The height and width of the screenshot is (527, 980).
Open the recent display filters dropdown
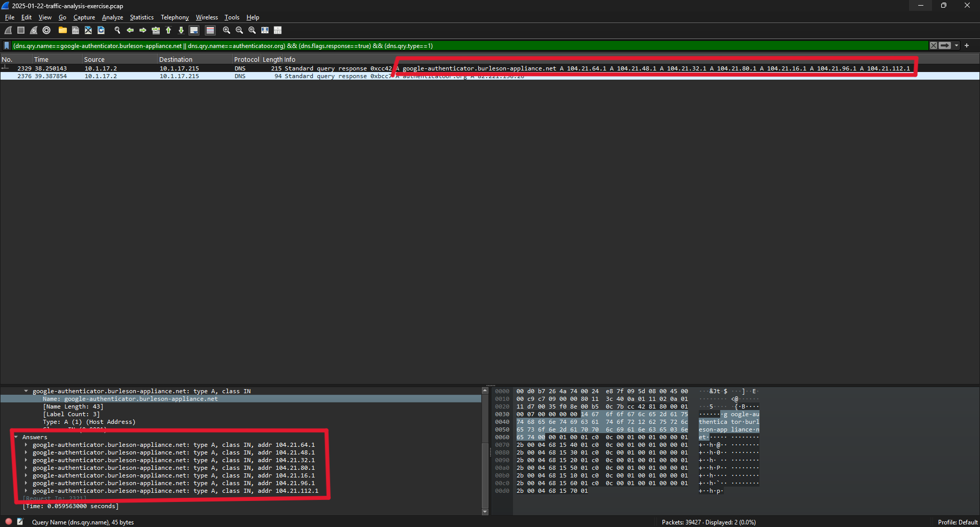[x=957, y=46]
